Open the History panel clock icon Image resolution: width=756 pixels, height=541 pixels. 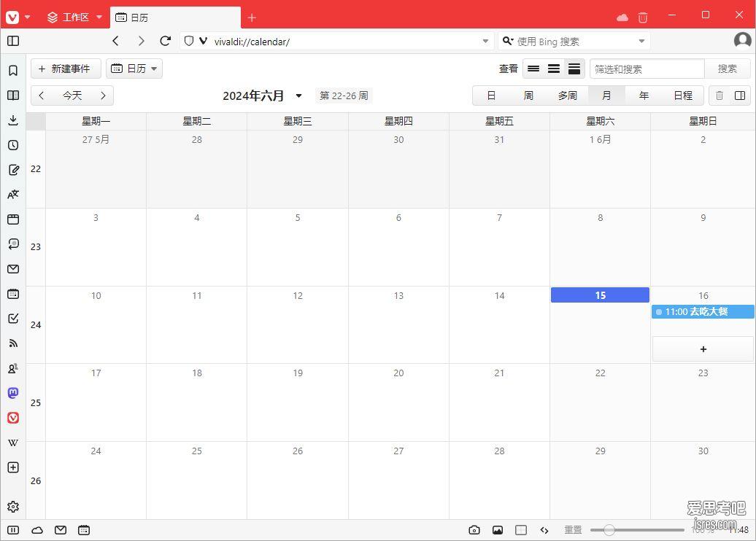coord(13,145)
